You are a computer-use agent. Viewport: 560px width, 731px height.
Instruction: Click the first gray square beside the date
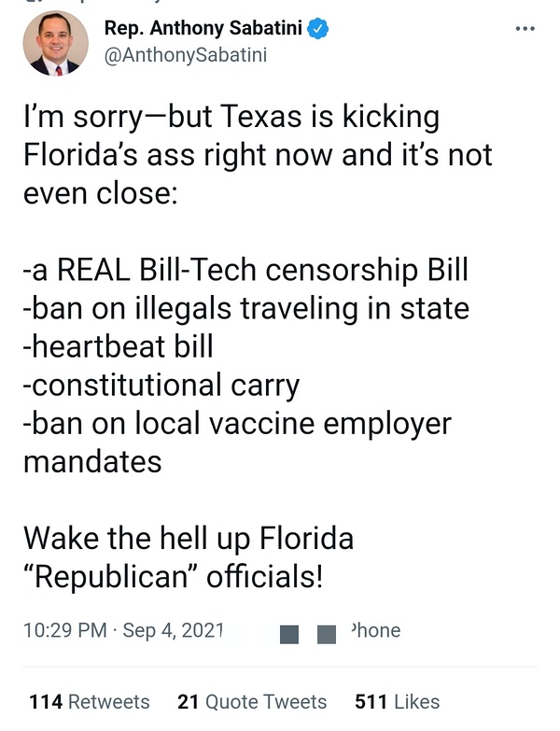pyautogui.click(x=289, y=635)
